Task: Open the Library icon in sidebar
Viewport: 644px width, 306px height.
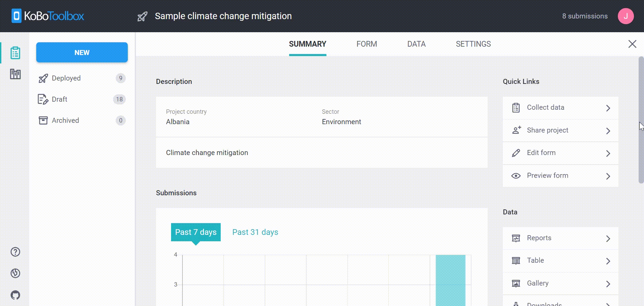Action: pos(15,74)
